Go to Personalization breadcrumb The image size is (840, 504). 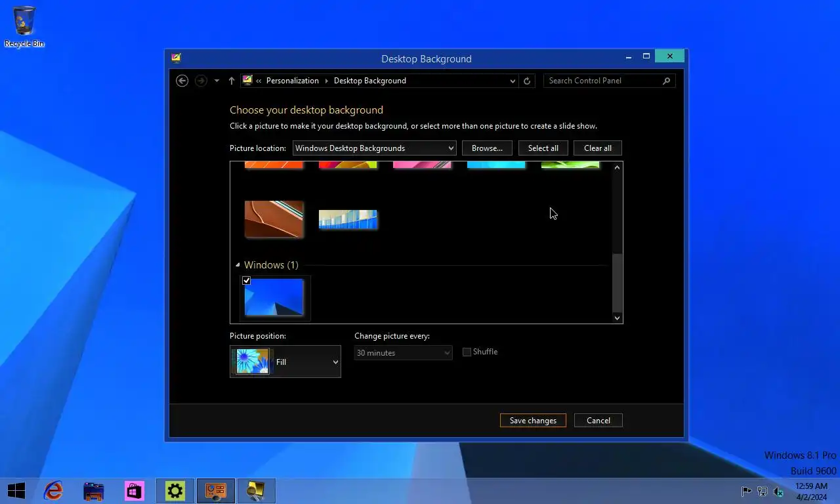(x=293, y=81)
